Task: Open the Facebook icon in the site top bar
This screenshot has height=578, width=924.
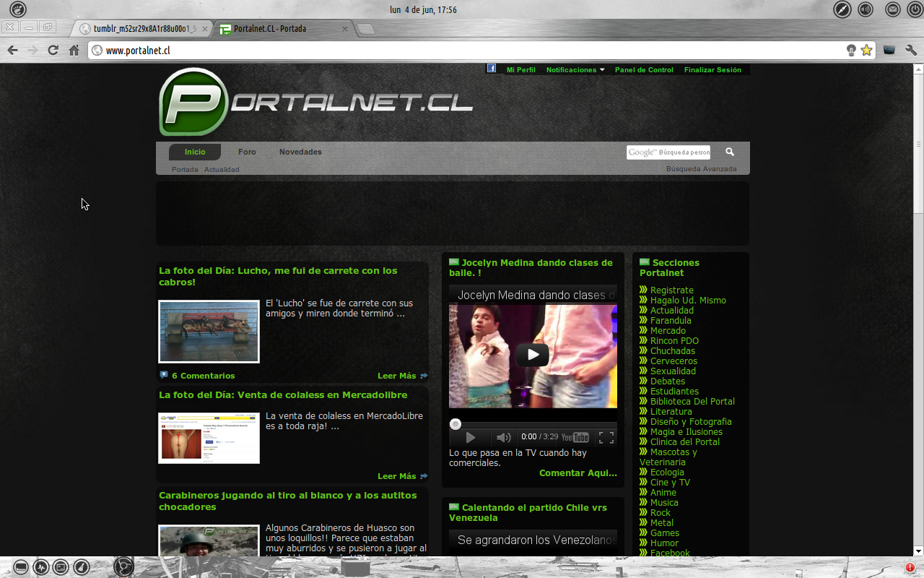Action: tap(492, 68)
